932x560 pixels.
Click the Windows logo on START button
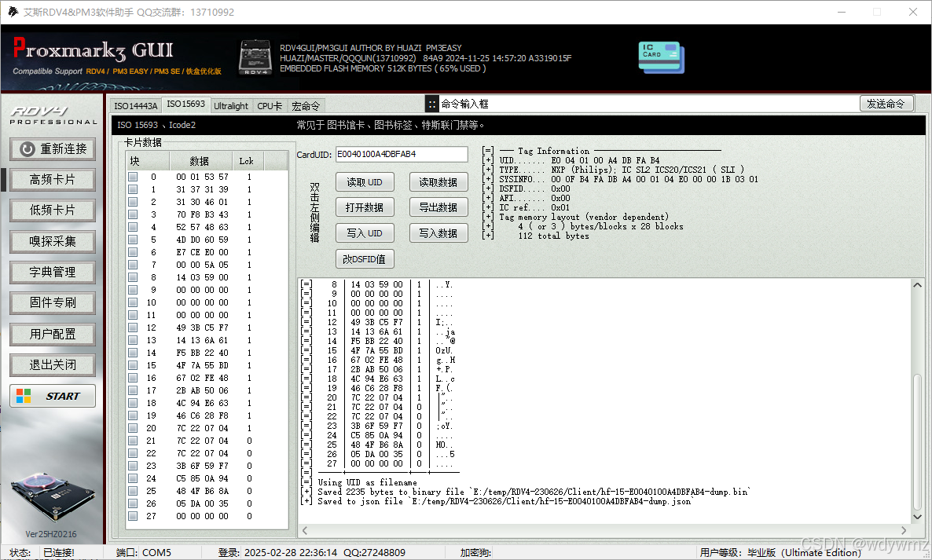pos(24,396)
